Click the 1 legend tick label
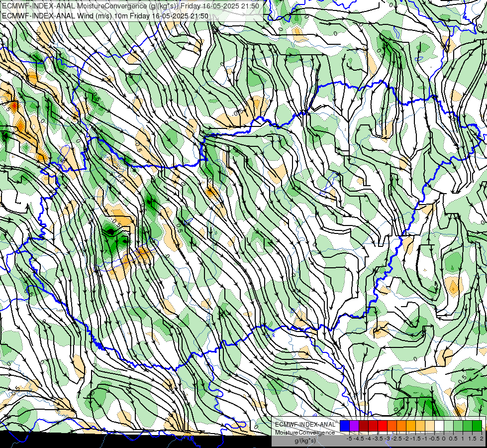The image size is (487, 448). point(463,439)
